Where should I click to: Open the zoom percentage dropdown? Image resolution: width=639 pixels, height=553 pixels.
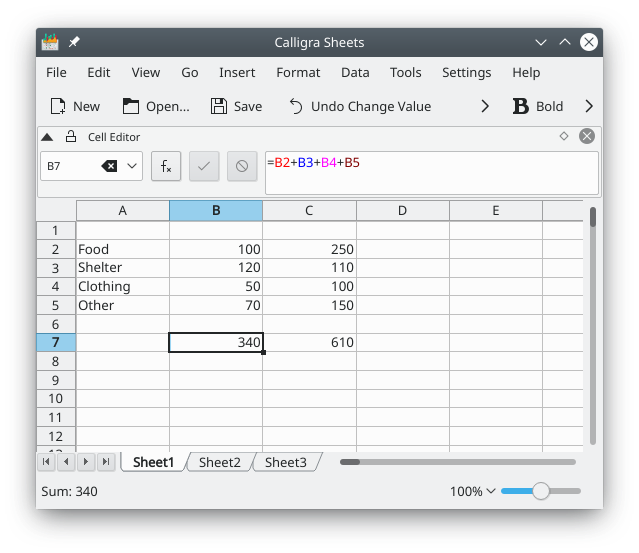(490, 491)
